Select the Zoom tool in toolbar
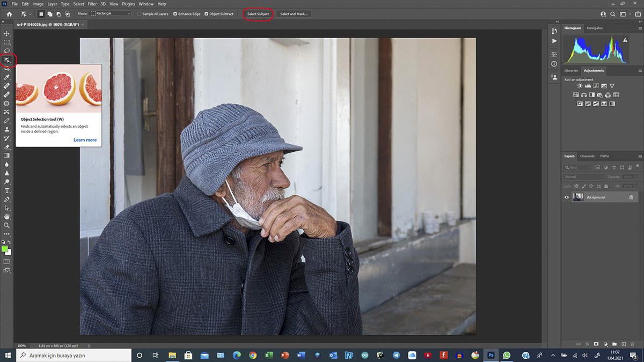This screenshot has width=644, height=362. click(x=7, y=225)
